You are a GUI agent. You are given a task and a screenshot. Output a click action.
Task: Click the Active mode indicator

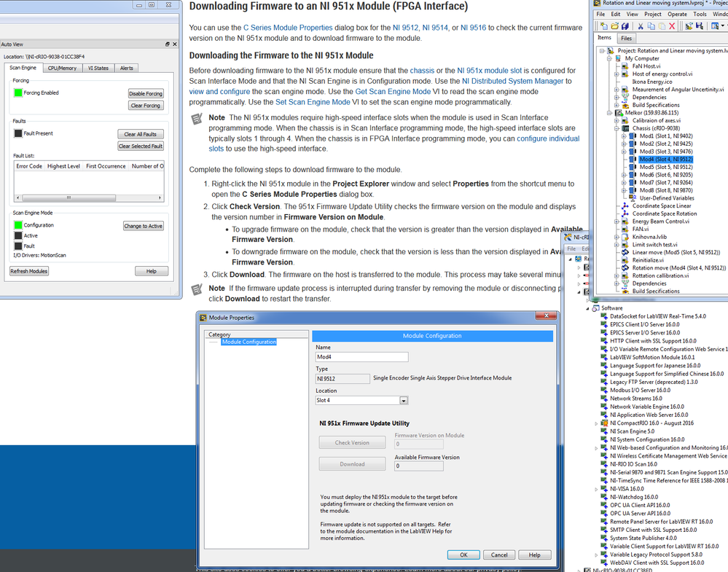click(x=18, y=235)
